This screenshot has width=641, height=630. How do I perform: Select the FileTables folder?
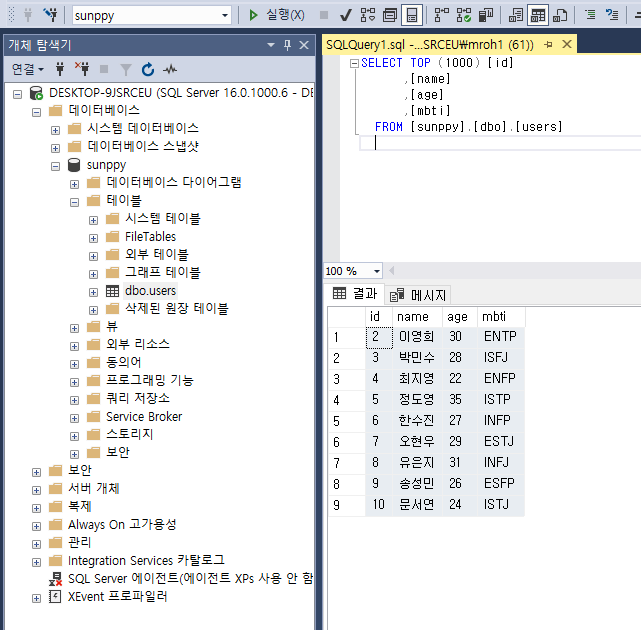[150, 237]
